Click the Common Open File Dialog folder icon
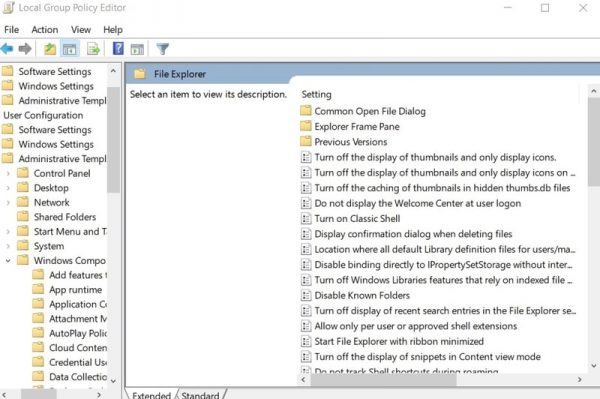This screenshot has width=600, height=399. pyautogui.click(x=306, y=111)
